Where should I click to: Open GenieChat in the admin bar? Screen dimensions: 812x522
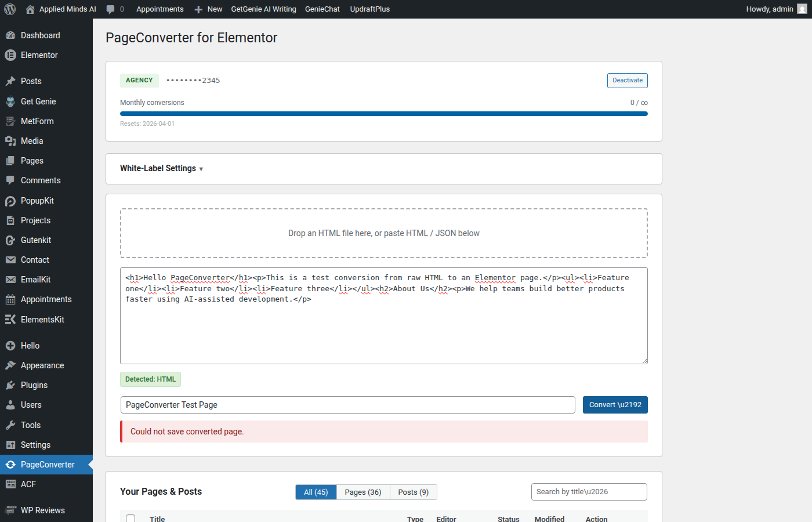click(322, 9)
